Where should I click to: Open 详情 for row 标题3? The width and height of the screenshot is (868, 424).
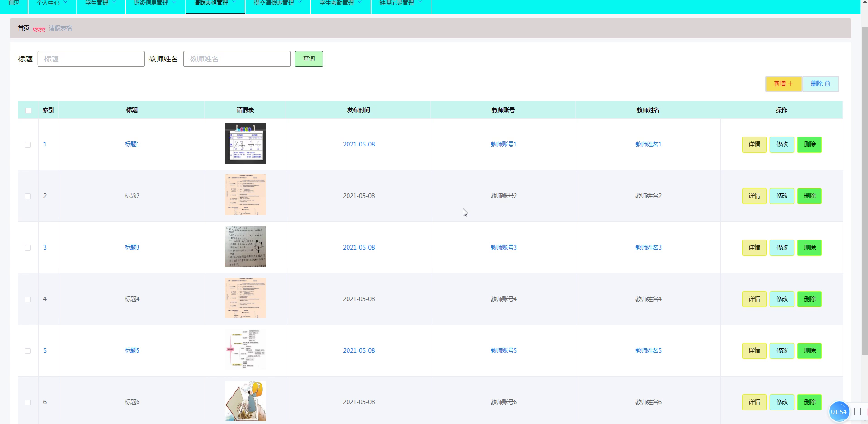(754, 248)
